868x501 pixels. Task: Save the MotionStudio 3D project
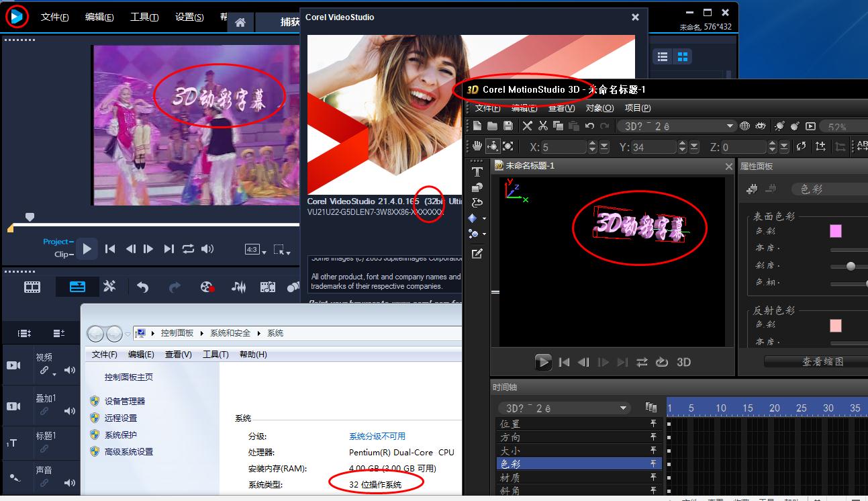point(508,126)
